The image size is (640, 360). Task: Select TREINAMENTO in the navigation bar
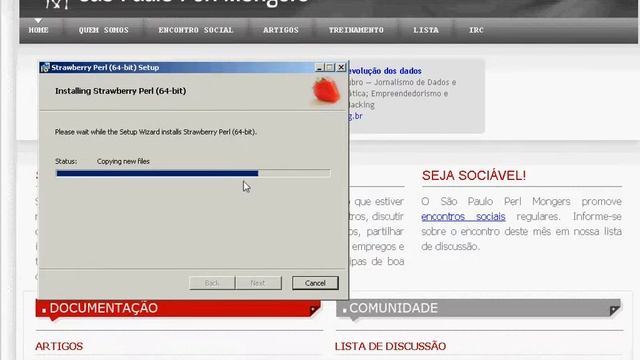356,30
